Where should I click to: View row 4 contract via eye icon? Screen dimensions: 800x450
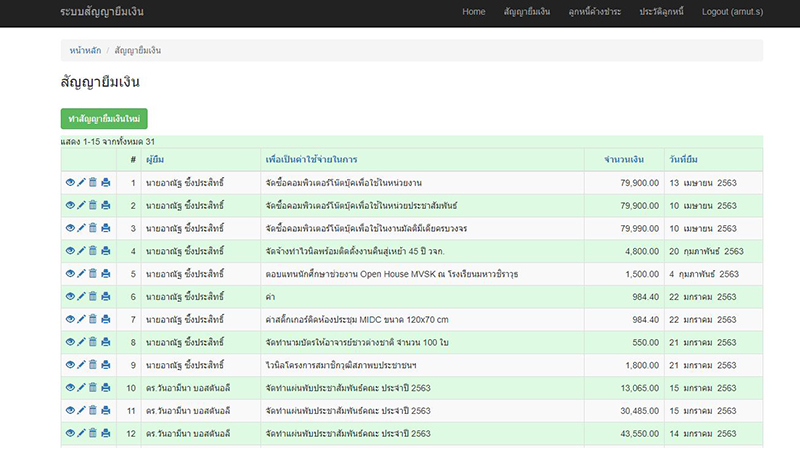click(x=70, y=251)
